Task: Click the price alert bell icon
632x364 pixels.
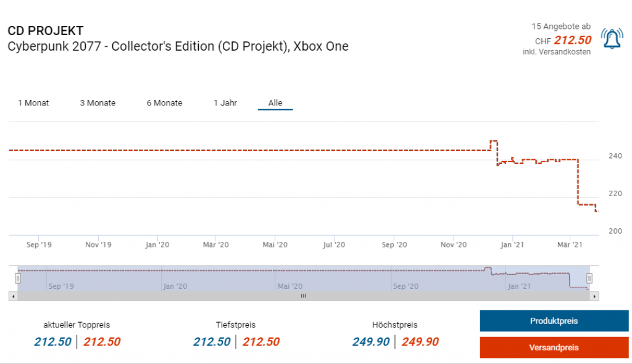Action: point(612,39)
